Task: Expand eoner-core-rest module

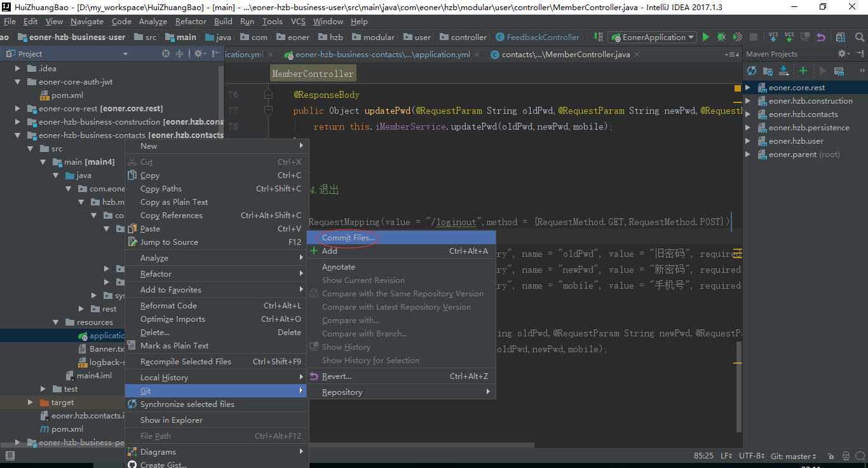Action: tap(18, 108)
